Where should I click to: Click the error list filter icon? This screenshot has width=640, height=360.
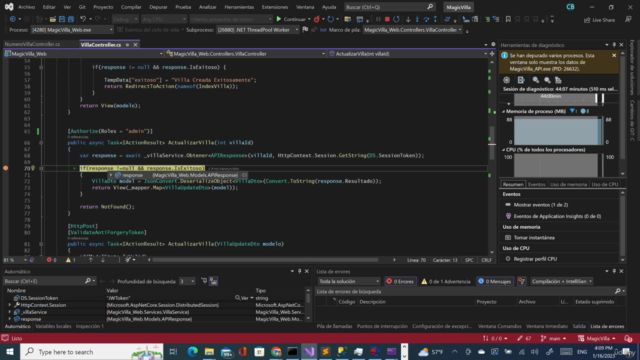[521, 281]
